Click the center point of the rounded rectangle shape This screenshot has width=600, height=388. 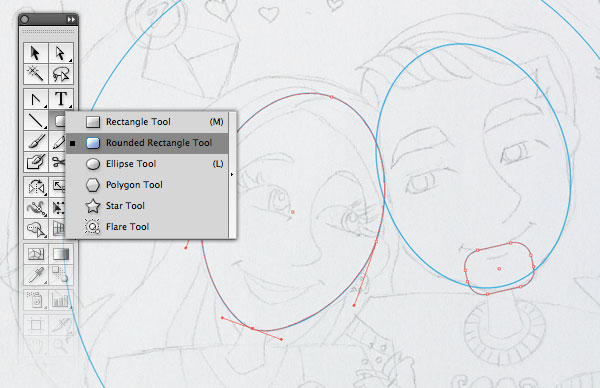(x=499, y=269)
